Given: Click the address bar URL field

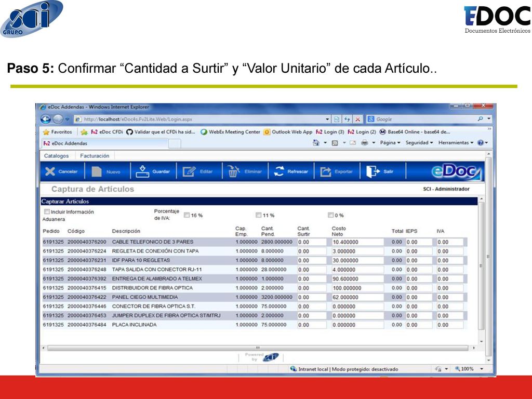Looking at the screenshot, I should (x=199, y=119).
